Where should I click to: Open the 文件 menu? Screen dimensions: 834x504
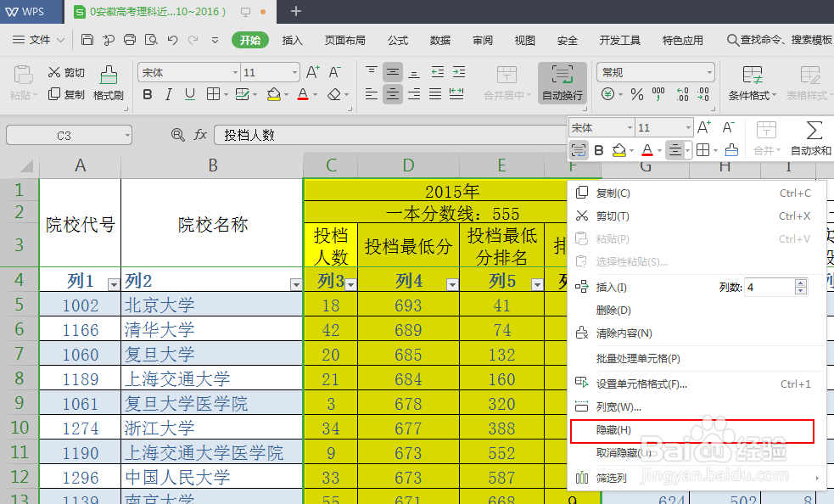click(38, 40)
